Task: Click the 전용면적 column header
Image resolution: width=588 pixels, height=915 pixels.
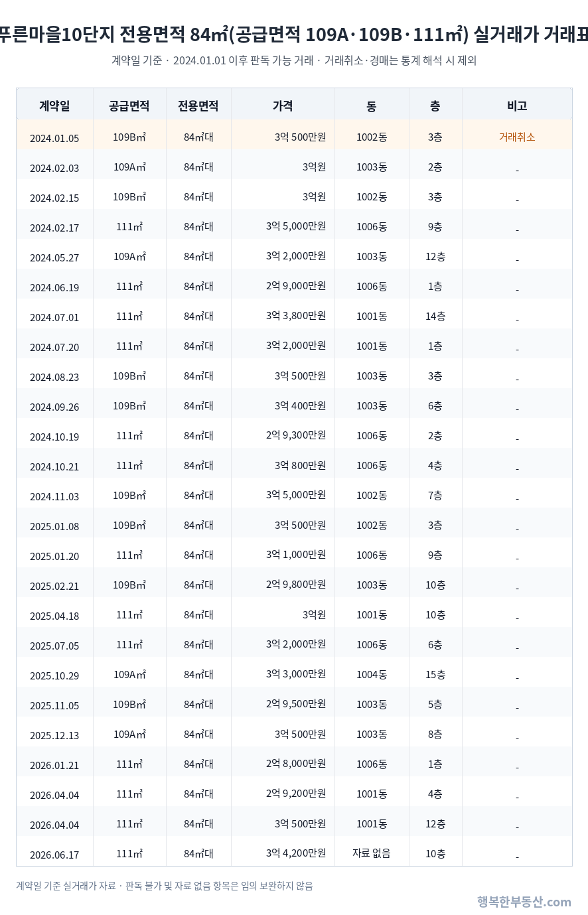Action: [198, 106]
